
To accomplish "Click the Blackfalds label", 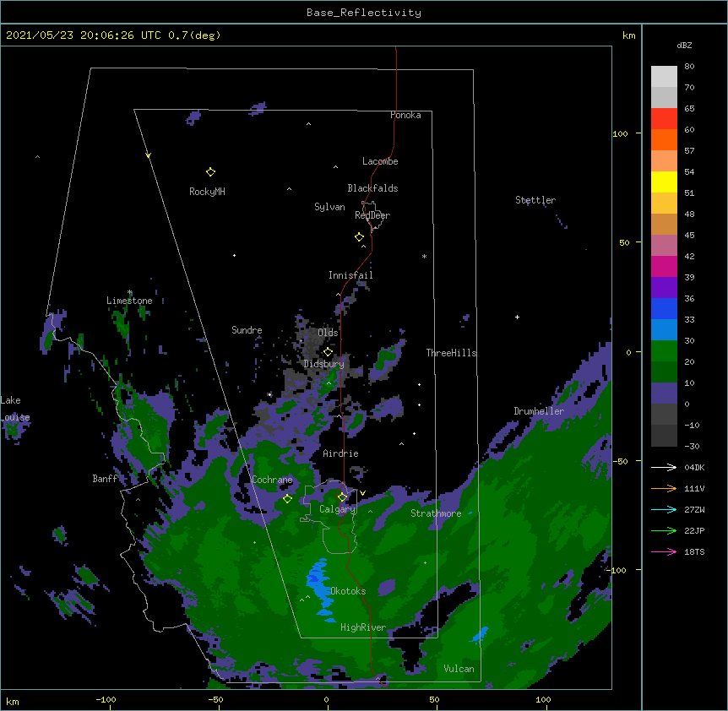I will click(372, 188).
